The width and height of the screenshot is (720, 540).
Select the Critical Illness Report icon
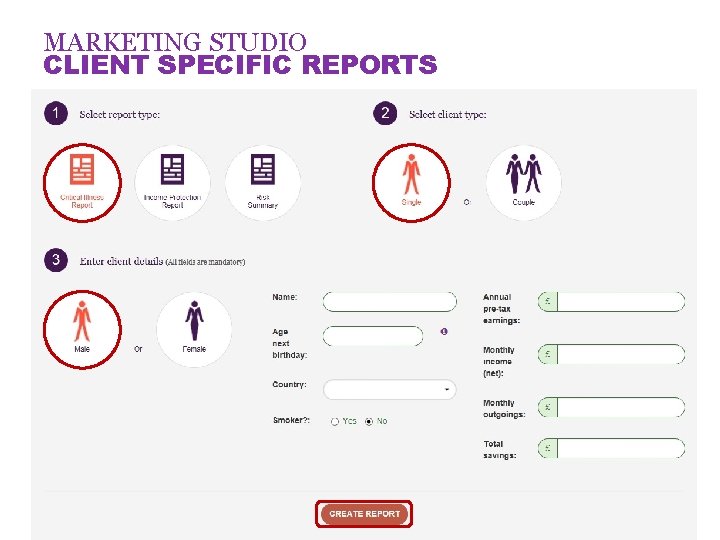[x=82, y=183]
